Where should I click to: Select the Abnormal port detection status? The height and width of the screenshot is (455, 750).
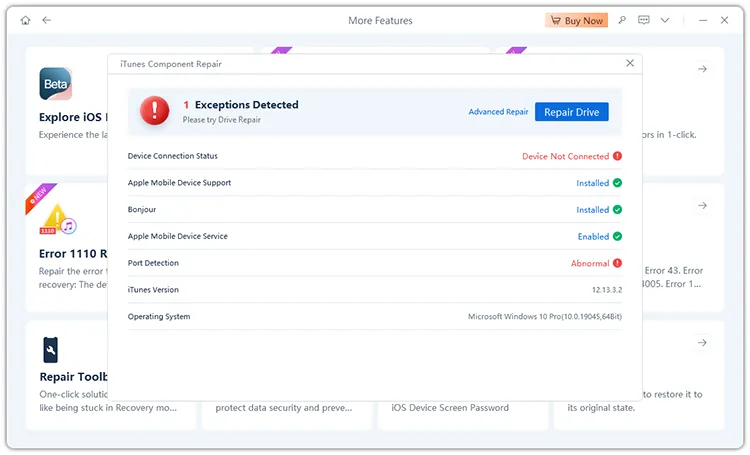tap(590, 264)
